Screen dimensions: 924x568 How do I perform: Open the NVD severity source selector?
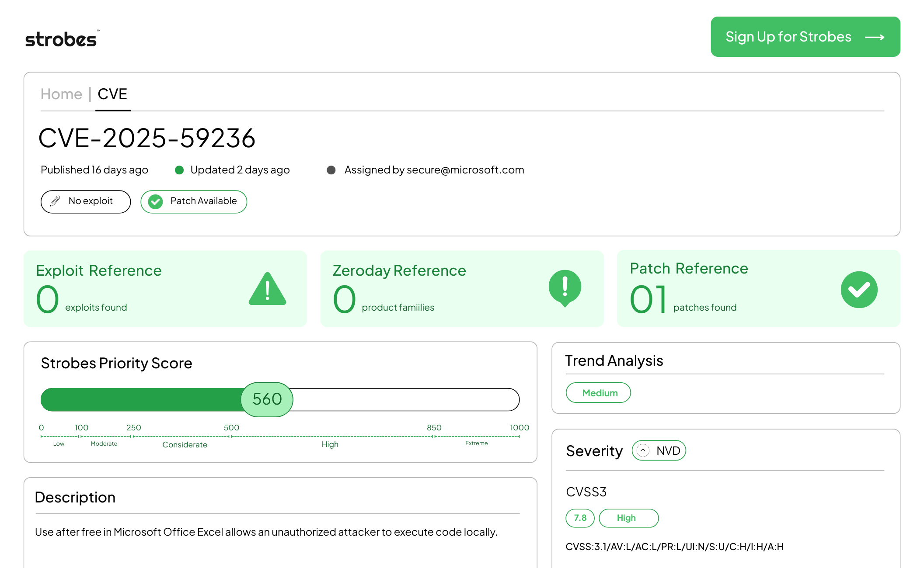point(659,450)
